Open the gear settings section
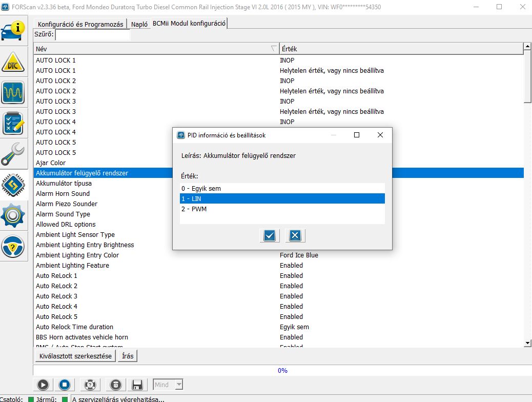Viewport: 532px width, 402px height. click(x=13, y=215)
